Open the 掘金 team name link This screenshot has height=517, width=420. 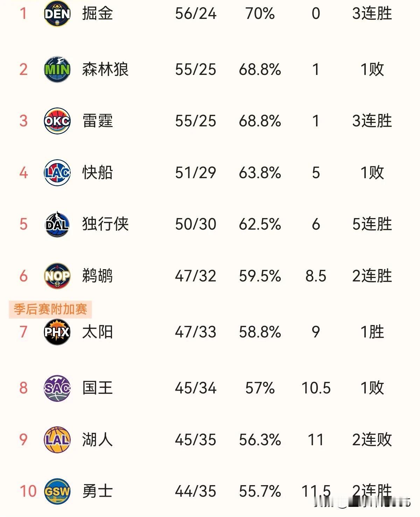[98, 14]
